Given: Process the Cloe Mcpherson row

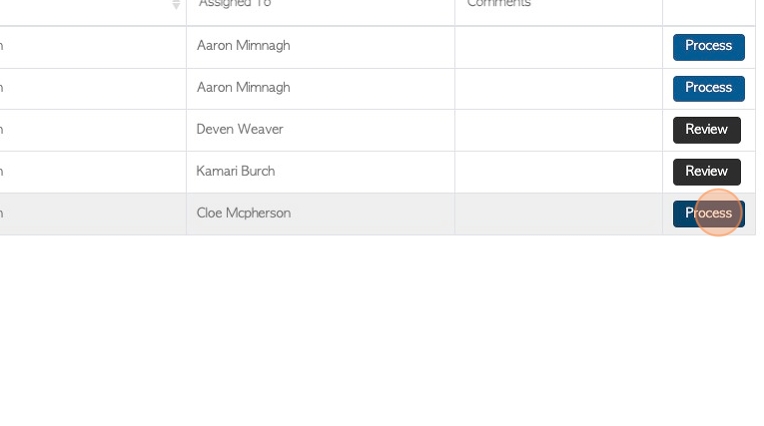Looking at the screenshot, I should pos(708,214).
